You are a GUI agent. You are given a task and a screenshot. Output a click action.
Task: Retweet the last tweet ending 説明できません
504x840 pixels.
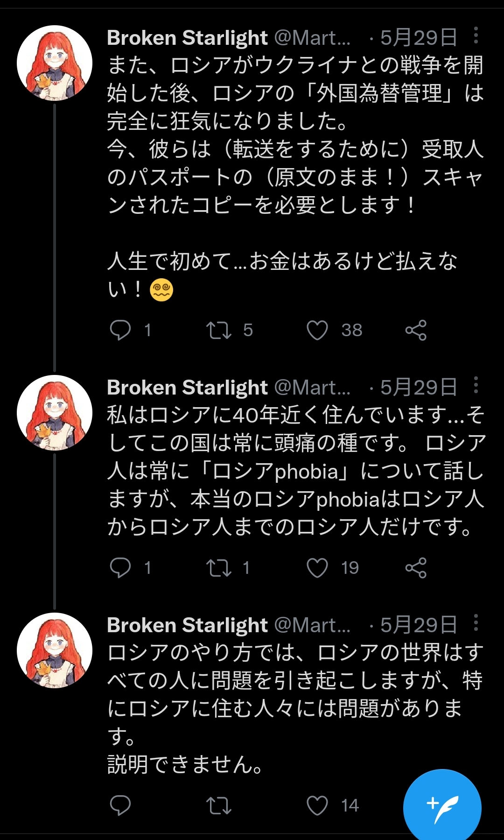(219, 805)
